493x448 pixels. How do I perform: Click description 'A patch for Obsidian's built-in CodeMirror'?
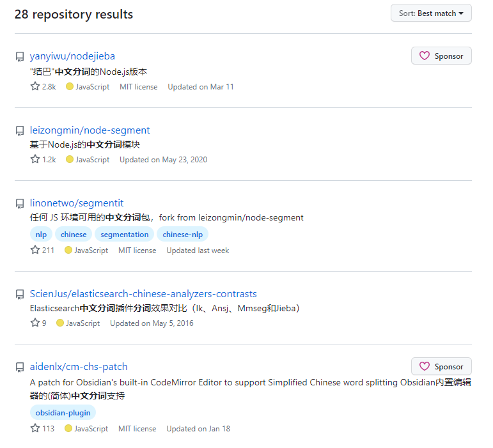251,389
